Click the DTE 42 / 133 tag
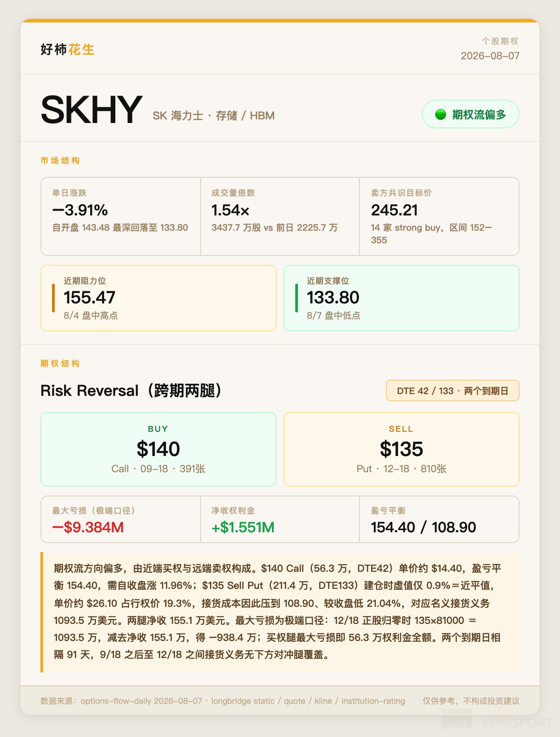560x737 pixels. click(453, 390)
